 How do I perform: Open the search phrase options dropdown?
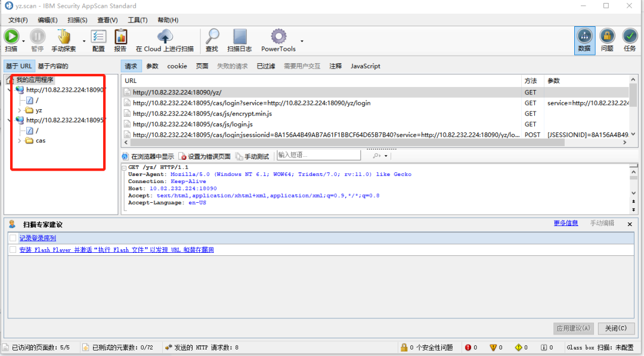click(386, 156)
